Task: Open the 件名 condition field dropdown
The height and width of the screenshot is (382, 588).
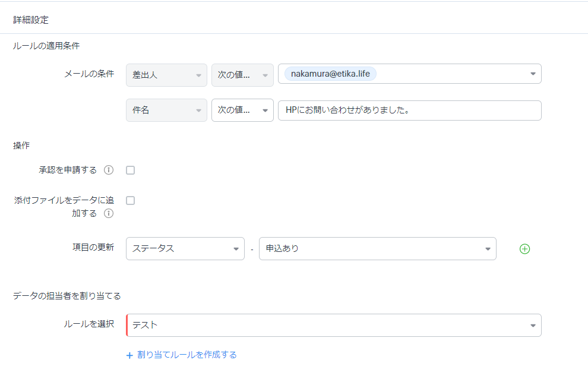Action: [x=166, y=111]
